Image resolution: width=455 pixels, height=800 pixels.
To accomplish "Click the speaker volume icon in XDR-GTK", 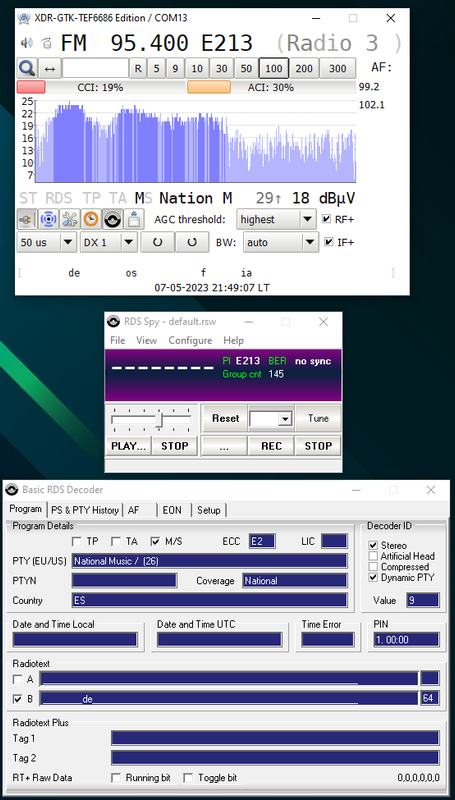I will click(26, 43).
